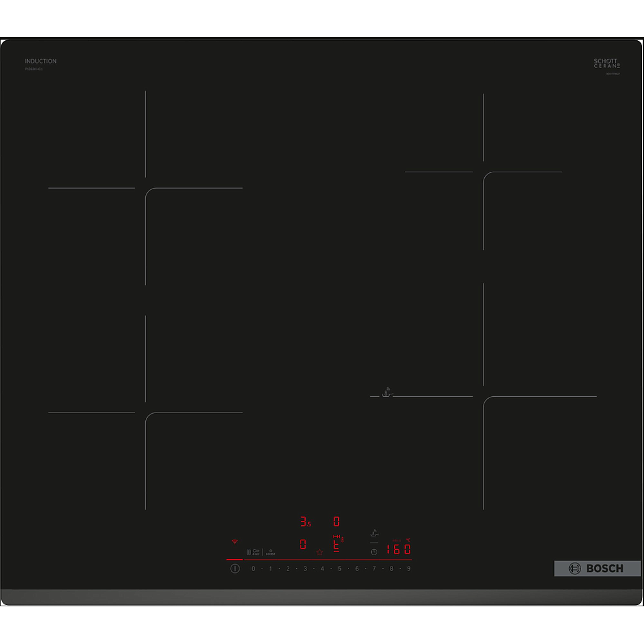Screen dimensions: 644x644
Task: Set power level 5 on the slider
Action: 340,569
